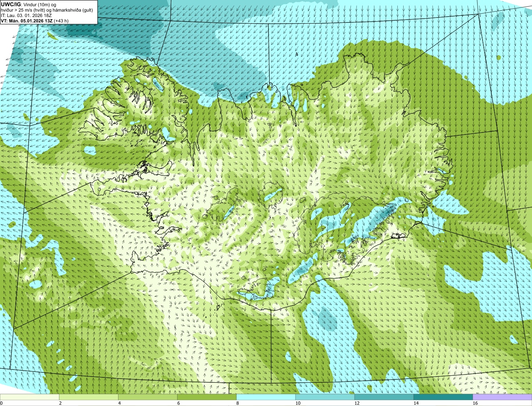Image resolution: width=532 pixels, height=406 pixels.
Task: Click the "IT: Lau. 03. 01. 2026 18Z" line
Action: click(27, 15)
